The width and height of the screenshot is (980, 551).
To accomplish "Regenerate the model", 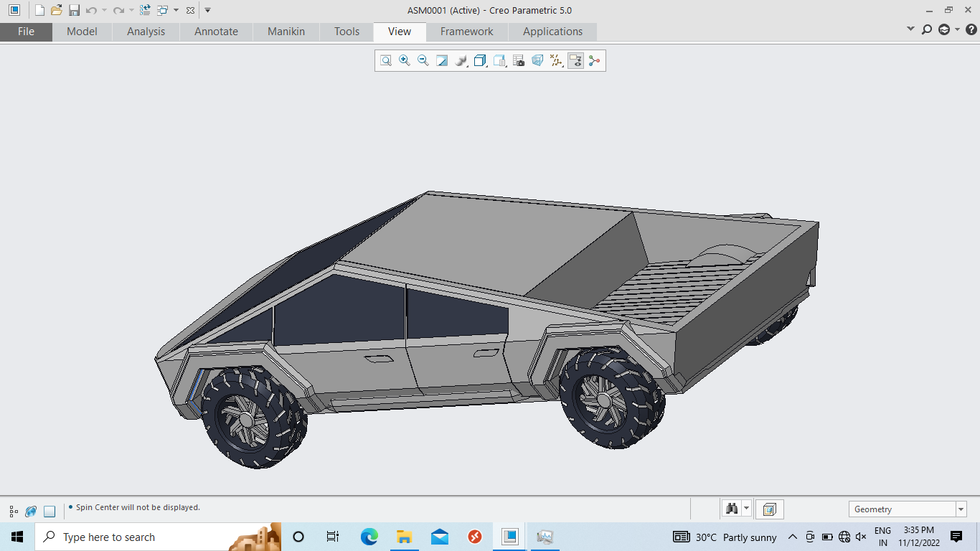I will pyautogui.click(x=146, y=10).
